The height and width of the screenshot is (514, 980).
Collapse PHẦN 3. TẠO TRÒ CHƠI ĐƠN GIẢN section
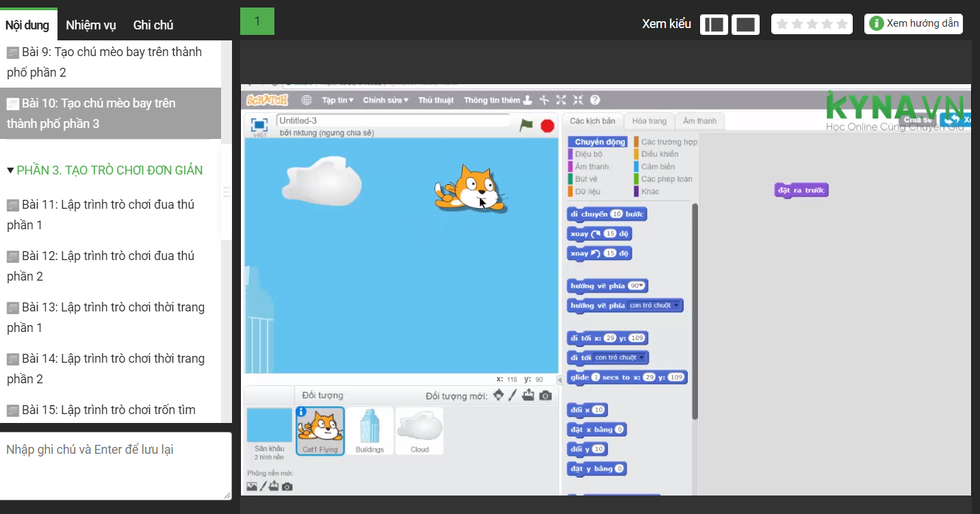pyautogui.click(x=10, y=170)
